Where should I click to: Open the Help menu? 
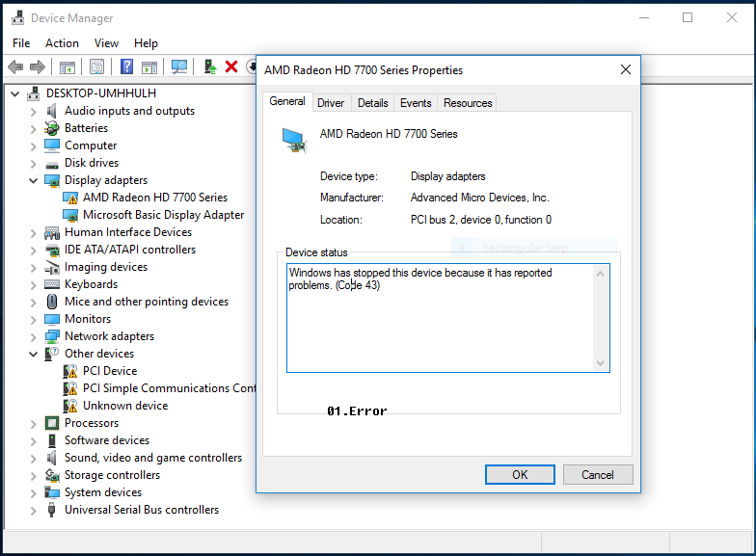(146, 43)
